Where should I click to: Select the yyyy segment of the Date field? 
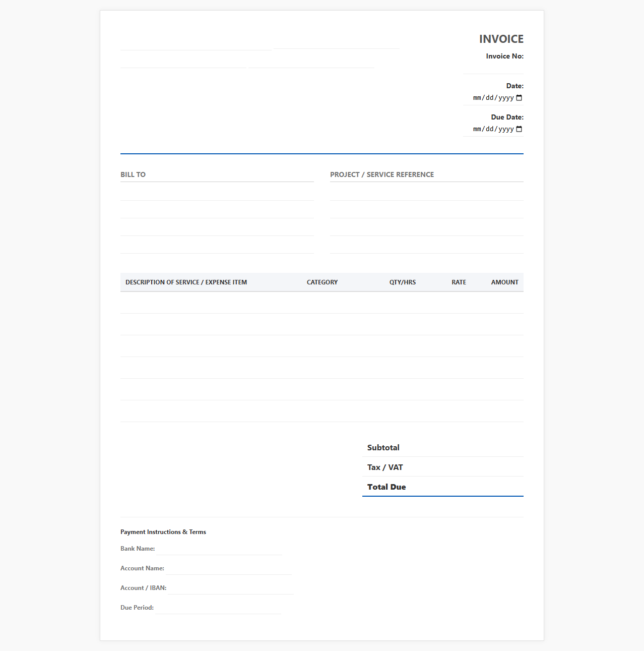tap(506, 98)
